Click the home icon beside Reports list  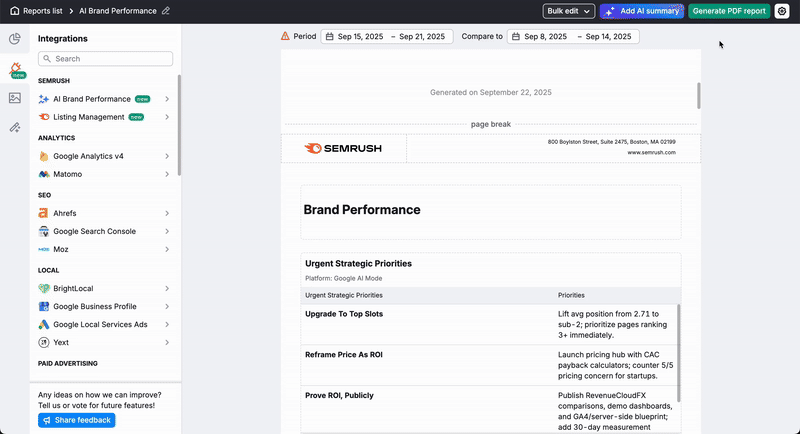click(x=13, y=11)
